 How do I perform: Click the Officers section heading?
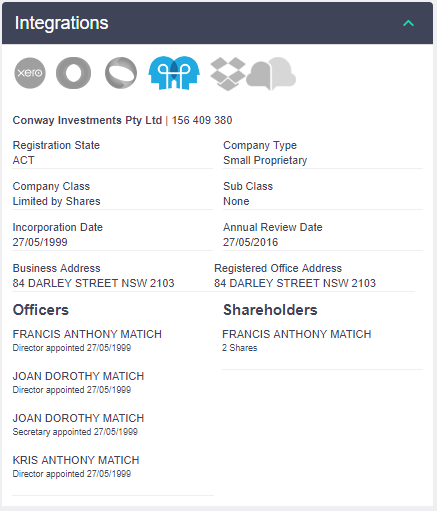41,310
